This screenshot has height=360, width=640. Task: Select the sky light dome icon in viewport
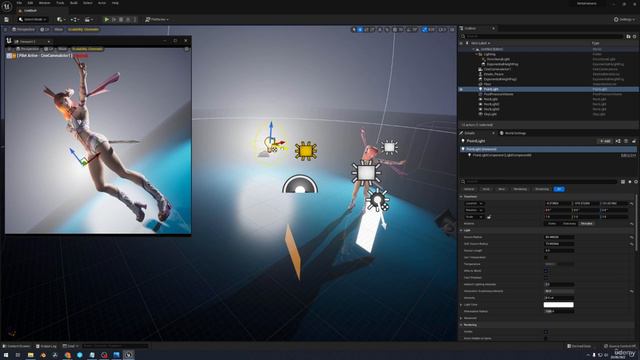300,184
